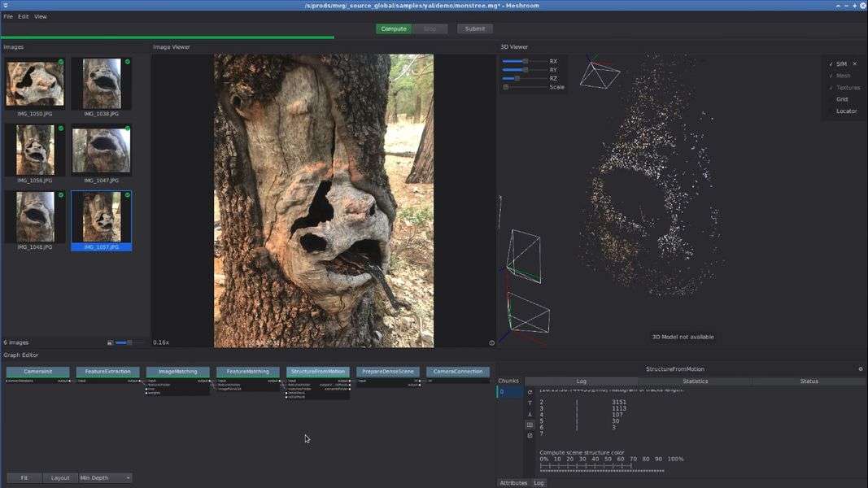Screen dimensions: 868x488
Task: Click the image viewer info icon
Action: click(x=491, y=342)
